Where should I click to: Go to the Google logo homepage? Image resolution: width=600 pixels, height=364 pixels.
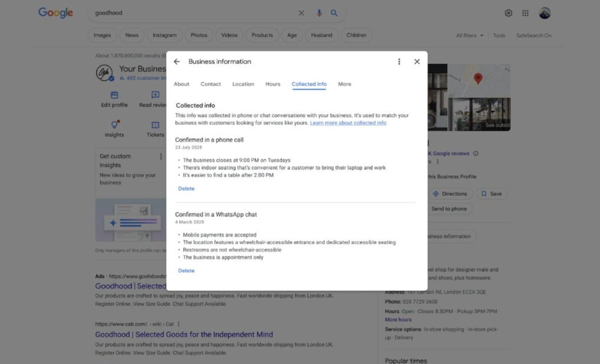tap(56, 13)
